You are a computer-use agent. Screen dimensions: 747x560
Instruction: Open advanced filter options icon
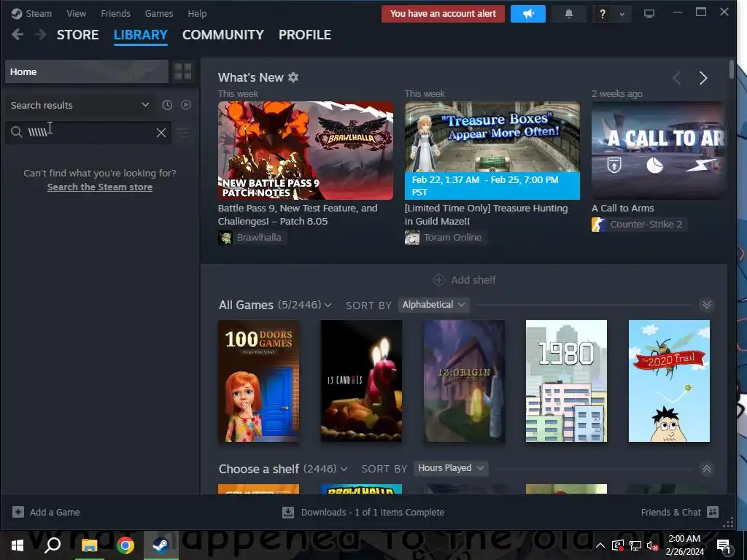point(183,133)
